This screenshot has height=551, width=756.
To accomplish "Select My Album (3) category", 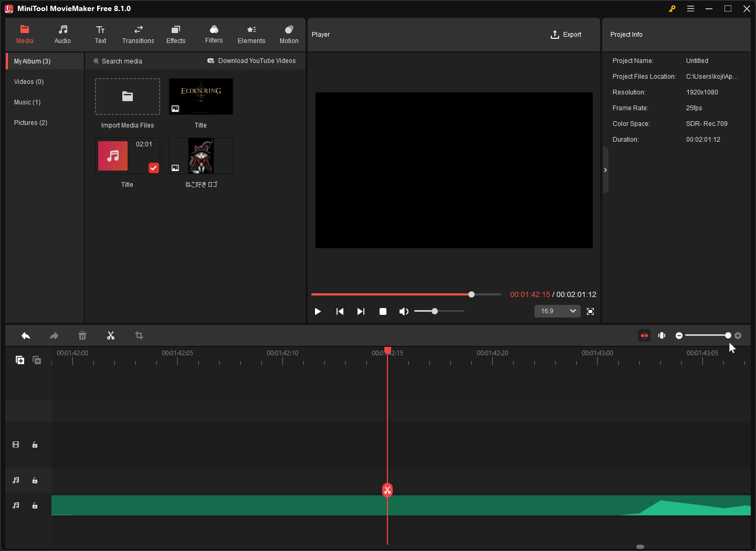I will 45,61.
